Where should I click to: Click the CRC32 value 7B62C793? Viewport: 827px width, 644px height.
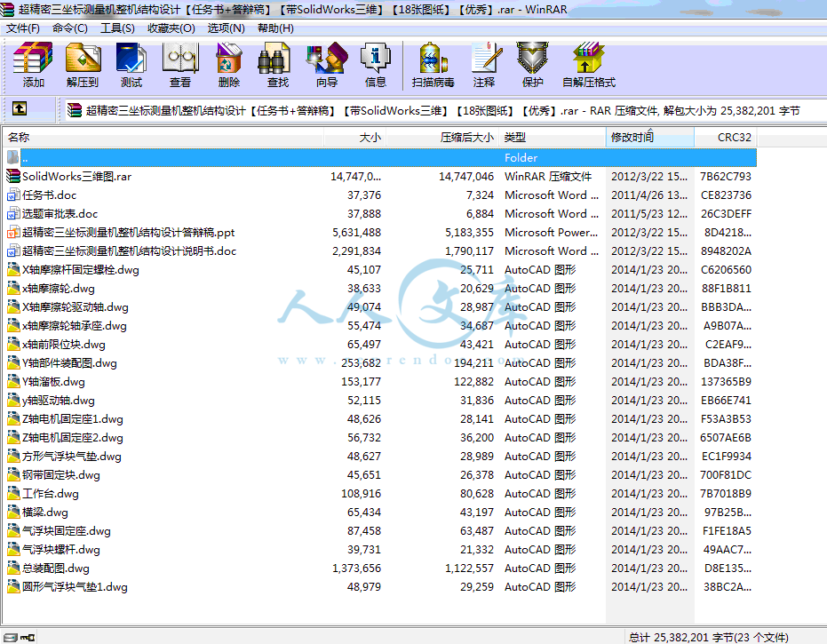tap(726, 176)
